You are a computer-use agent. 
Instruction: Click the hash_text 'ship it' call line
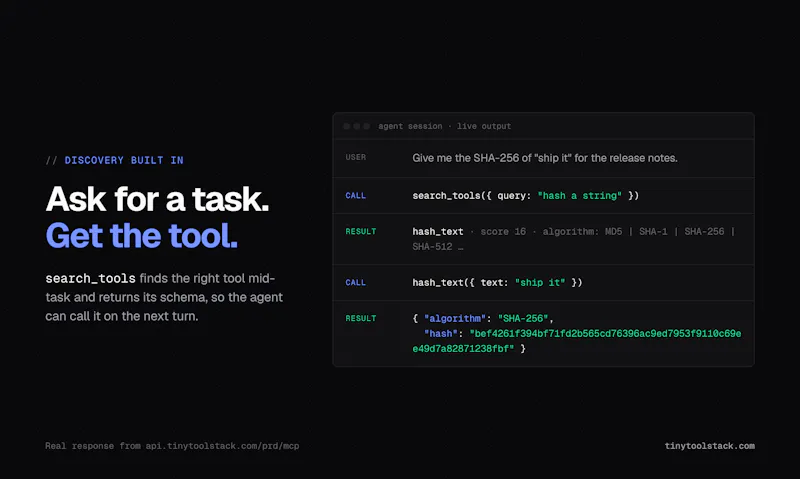497,282
